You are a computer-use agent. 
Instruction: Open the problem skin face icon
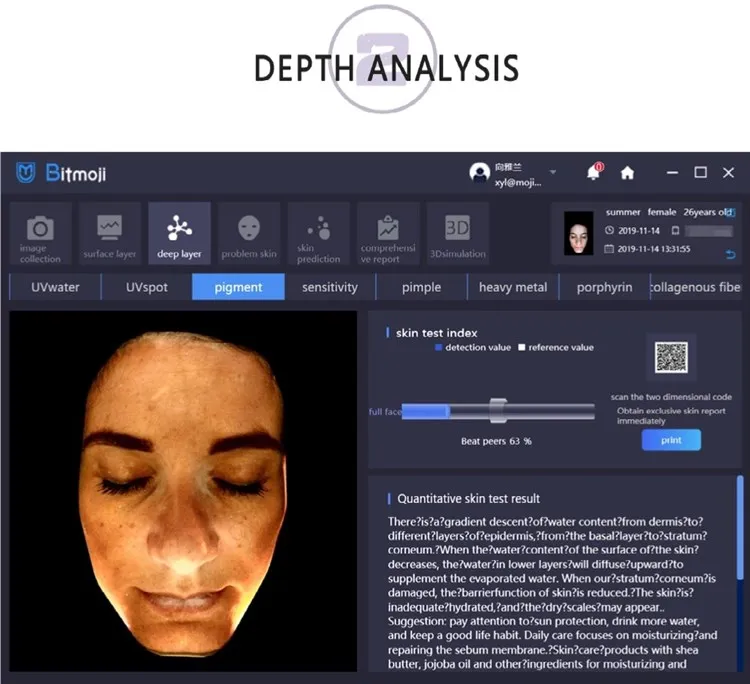[249, 228]
